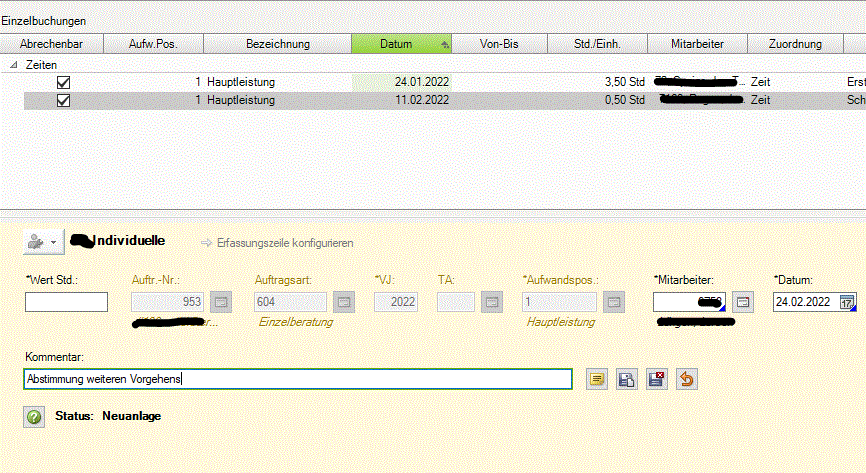Click into the Mitarbeiter input field
The image size is (866, 473).
(689, 302)
